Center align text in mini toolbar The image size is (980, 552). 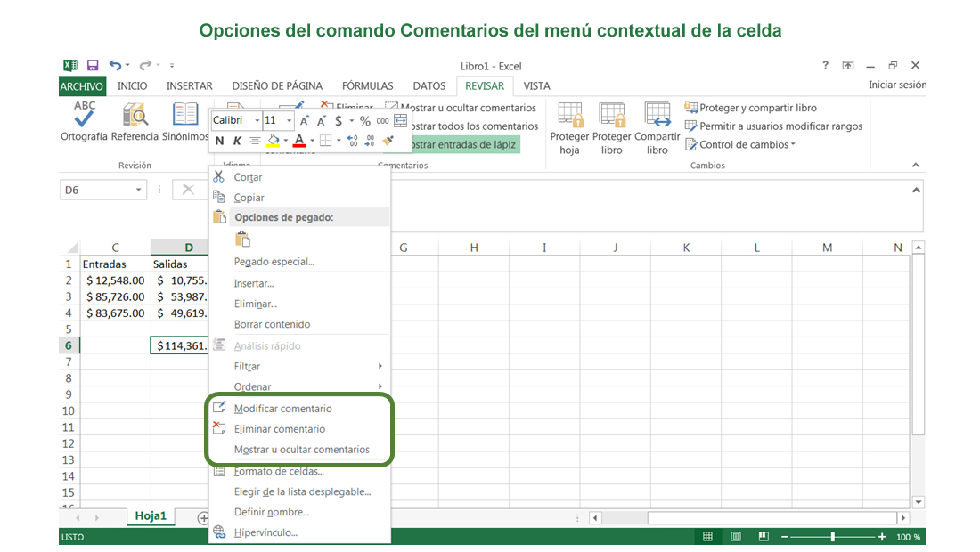point(255,142)
